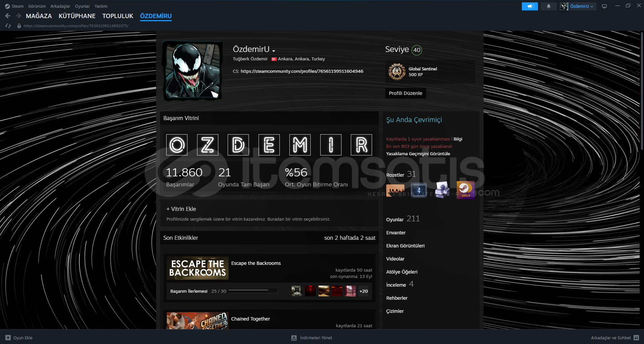Switch to the KÜTÜPHANE tab

[x=77, y=16]
